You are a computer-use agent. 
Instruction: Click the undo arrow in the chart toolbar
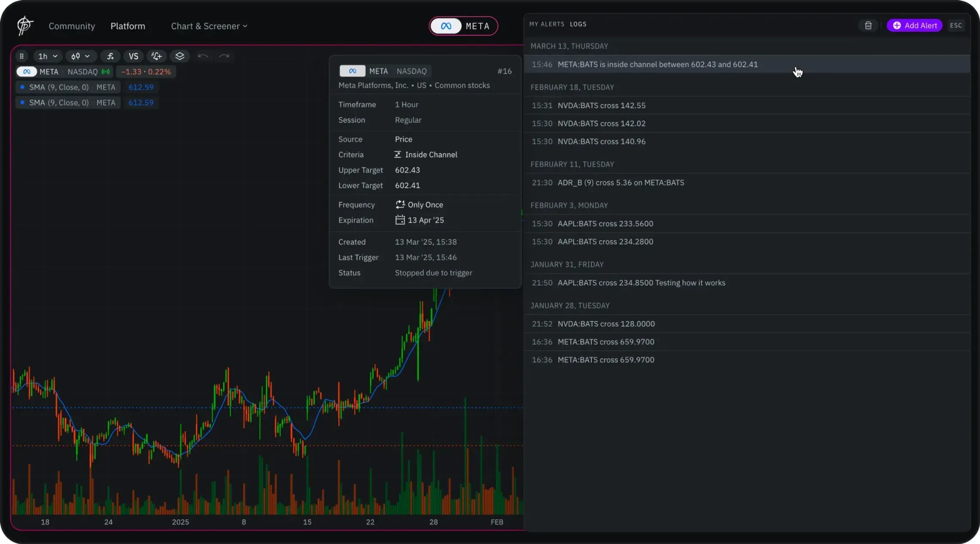click(203, 56)
